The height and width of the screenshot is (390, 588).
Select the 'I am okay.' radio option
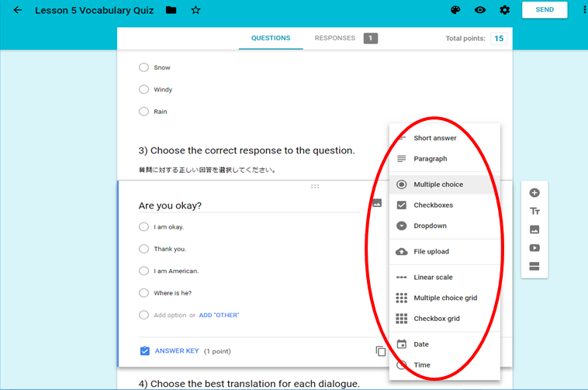(x=144, y=227)
